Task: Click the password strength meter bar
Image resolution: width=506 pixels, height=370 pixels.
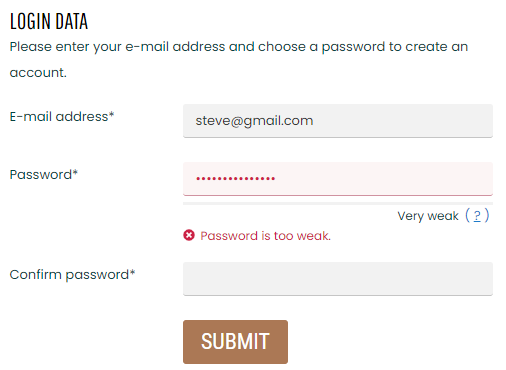Action: click(x=338, y=203)
